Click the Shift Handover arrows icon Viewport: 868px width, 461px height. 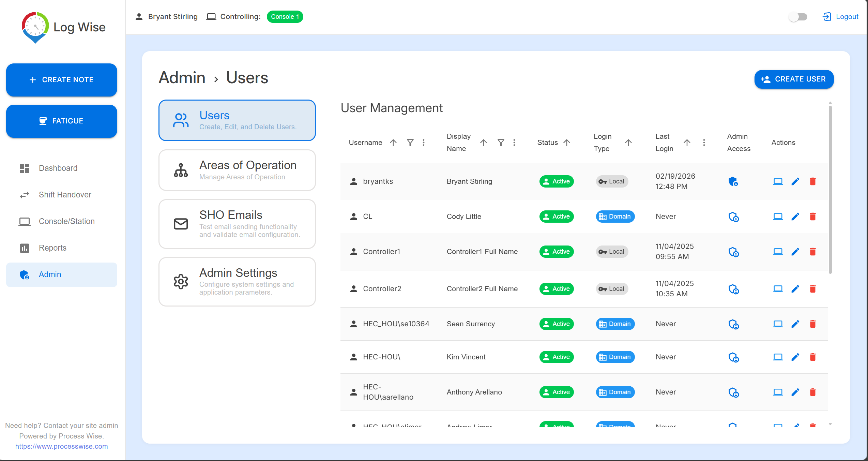click(24, 195)
